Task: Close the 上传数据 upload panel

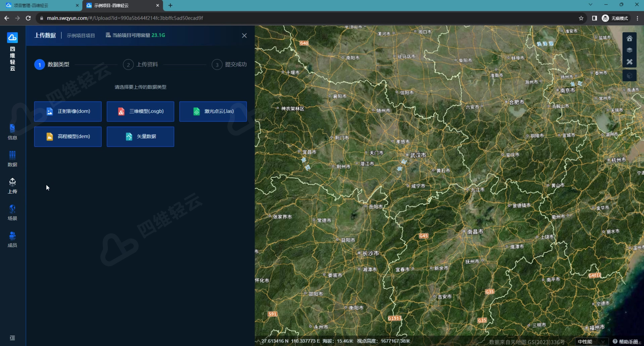Action: (x=244, y=35)
